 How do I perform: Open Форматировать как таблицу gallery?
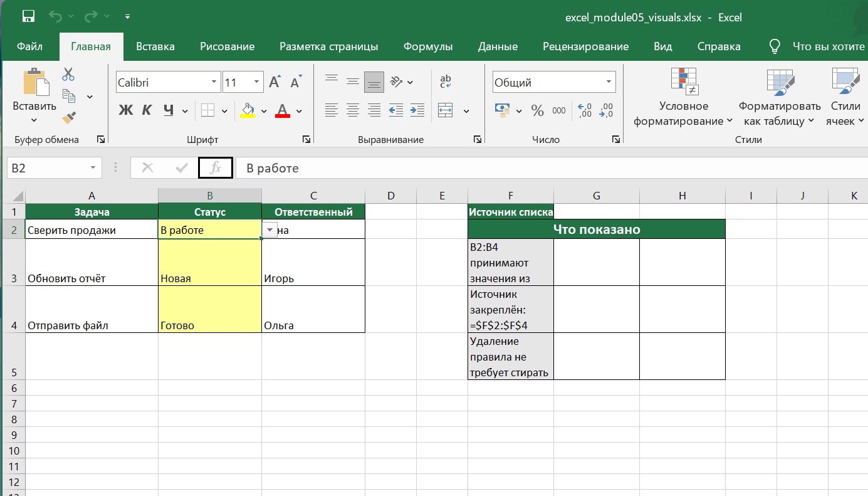(x=780, y=97)
